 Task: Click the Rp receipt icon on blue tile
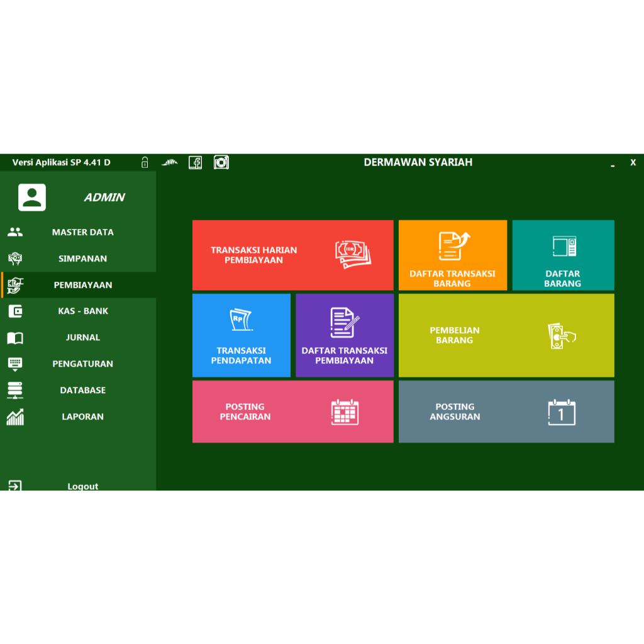pyautogui.click(x=241, y=319)
